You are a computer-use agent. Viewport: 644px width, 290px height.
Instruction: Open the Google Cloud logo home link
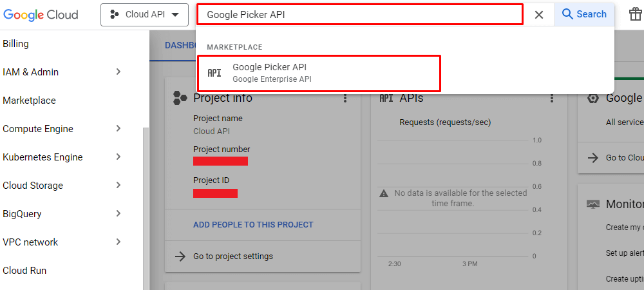click(41, 15)
